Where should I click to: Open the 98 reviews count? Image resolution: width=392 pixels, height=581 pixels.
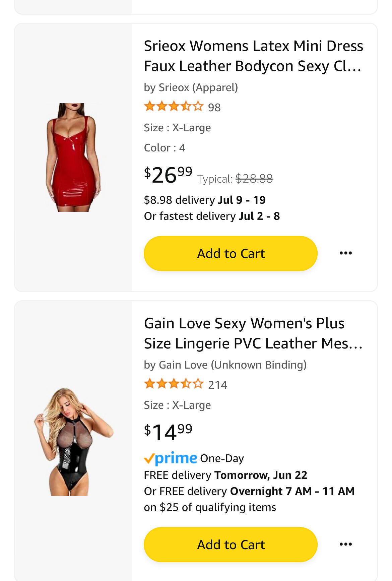pos(214,108)
